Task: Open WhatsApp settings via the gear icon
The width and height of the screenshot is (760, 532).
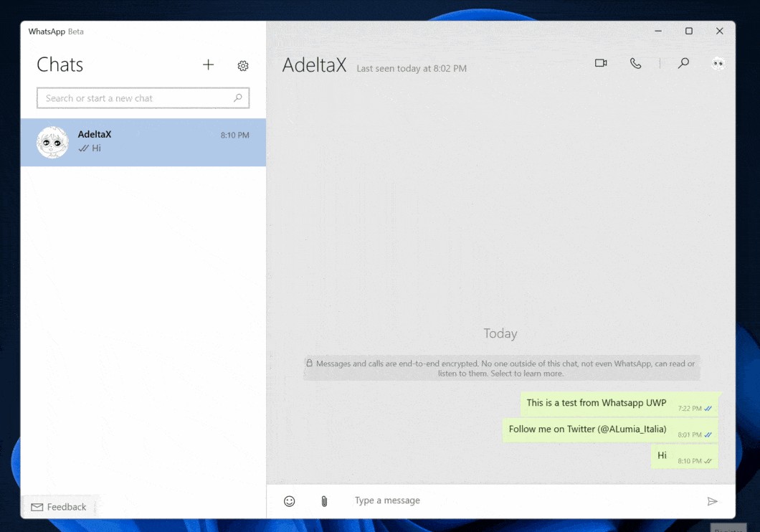Action: (243, 65)
